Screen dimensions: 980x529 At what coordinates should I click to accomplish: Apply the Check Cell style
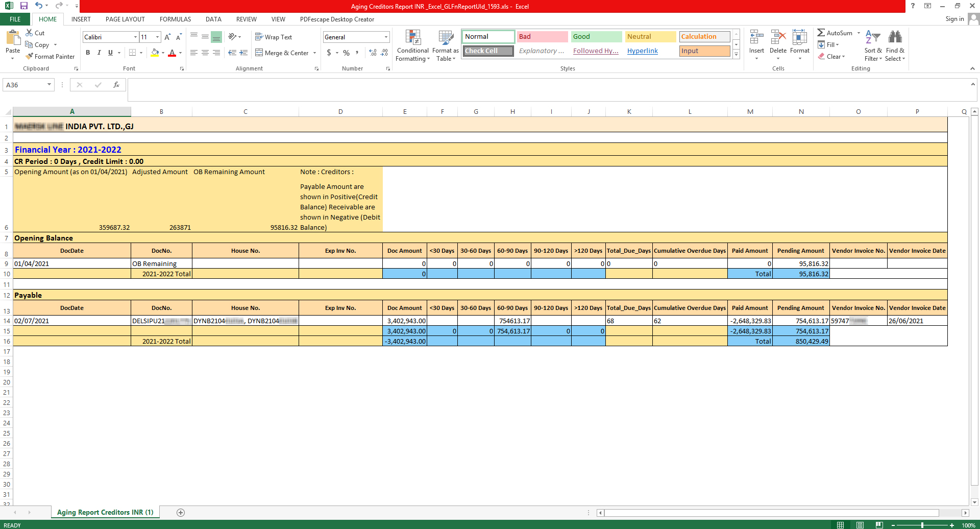(488, 51)
